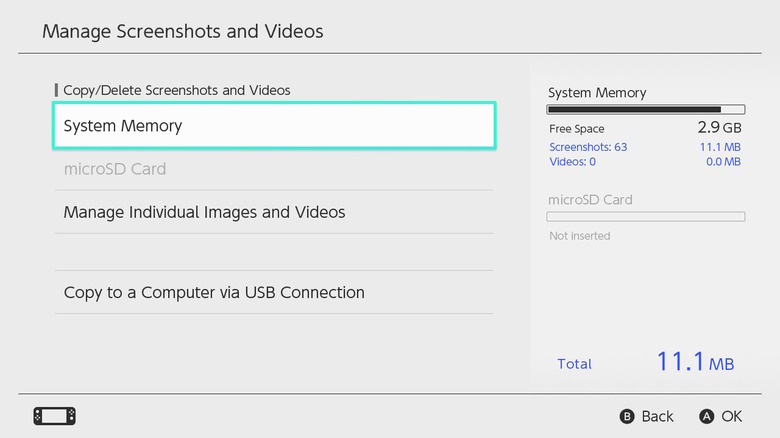The height and width of the screenshot is (438, 780).
Task: Click the empty microSD Card storage bar
Action: pos(645,216)
